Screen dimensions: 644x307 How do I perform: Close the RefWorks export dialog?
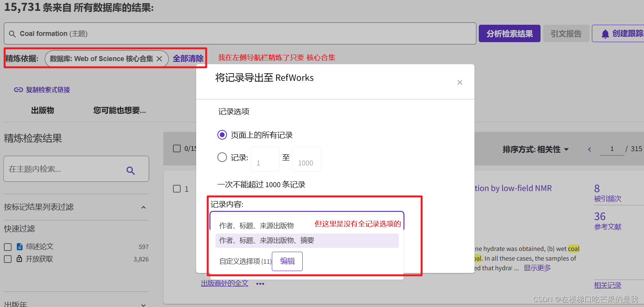(x=459, y=82)
